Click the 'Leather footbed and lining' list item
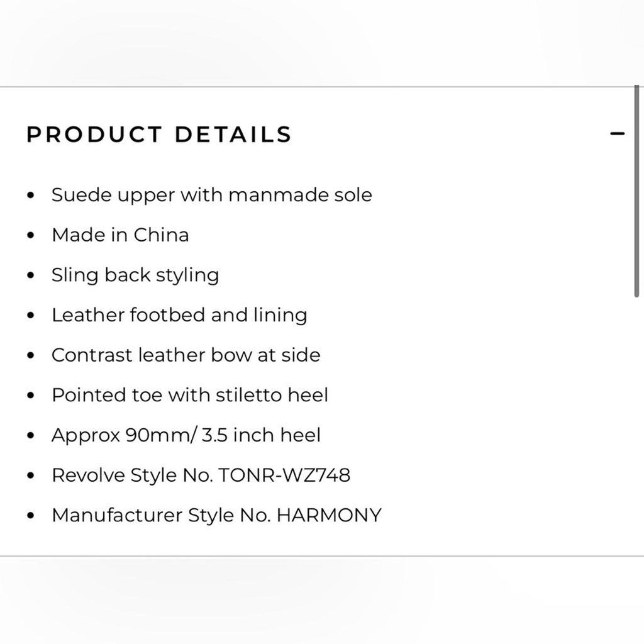The height and width of the screenshot is (644, 644). pyautogui.click(x=180, y=315)
